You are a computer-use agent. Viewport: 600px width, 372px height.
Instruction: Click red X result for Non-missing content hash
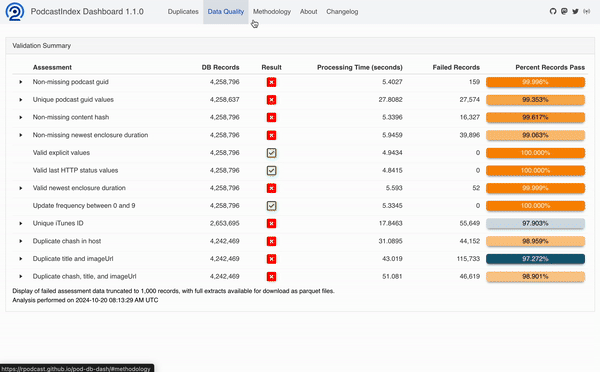[271, 117]
